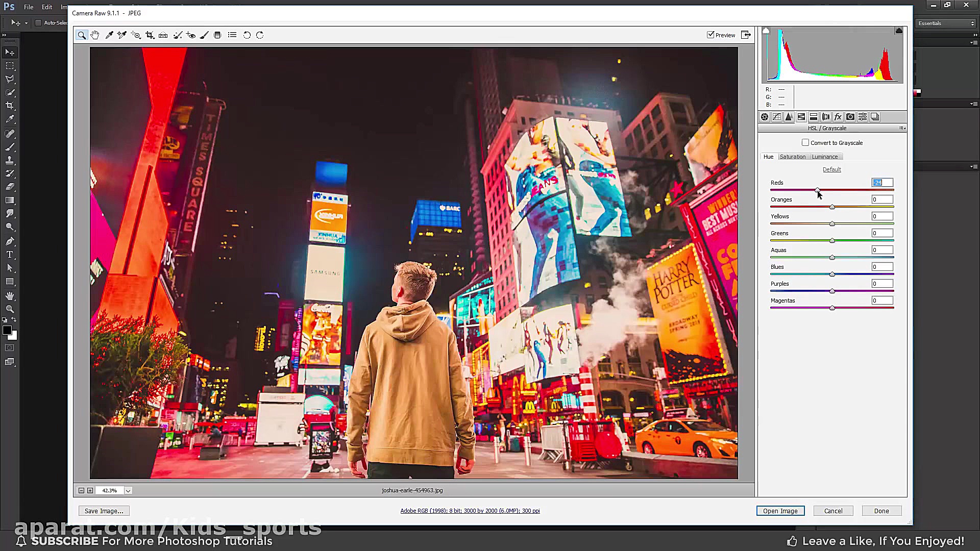Open the zoom level dropdown
This screenshot has width=980, height=551.
pyautogui.click(x=128, y=491)
